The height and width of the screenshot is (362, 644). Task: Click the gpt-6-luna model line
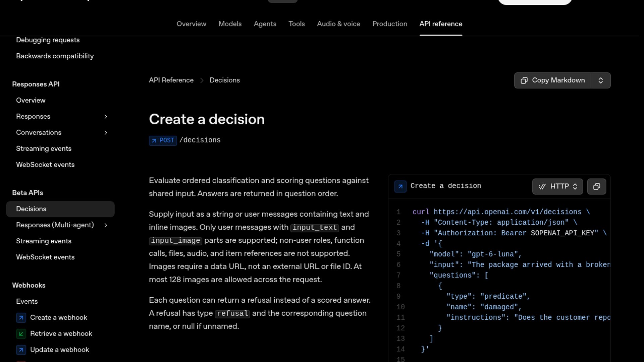pos(476,254)
